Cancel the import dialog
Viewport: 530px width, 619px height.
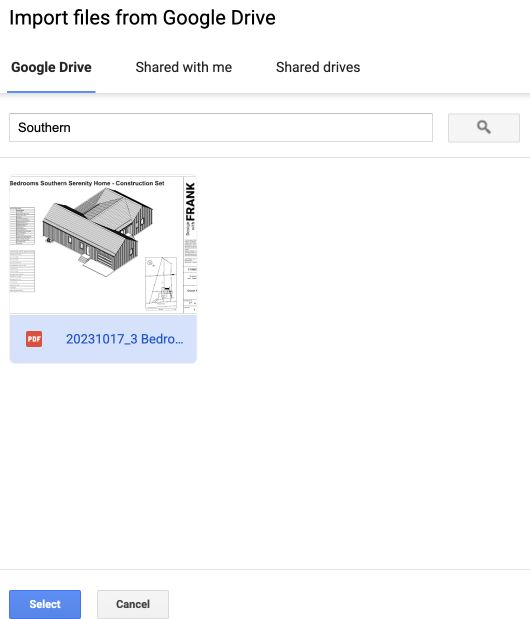[x=133, y=604]
